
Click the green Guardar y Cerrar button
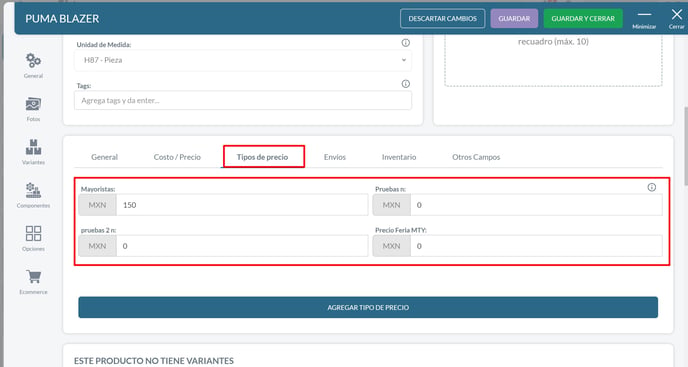pyautogui.click(x=583, y=18)
